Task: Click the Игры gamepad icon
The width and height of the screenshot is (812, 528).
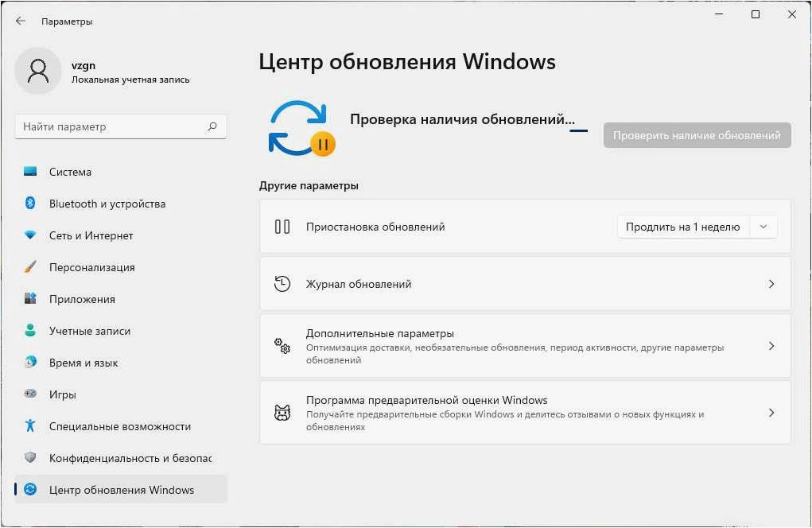Action: [x=30, y=394]
